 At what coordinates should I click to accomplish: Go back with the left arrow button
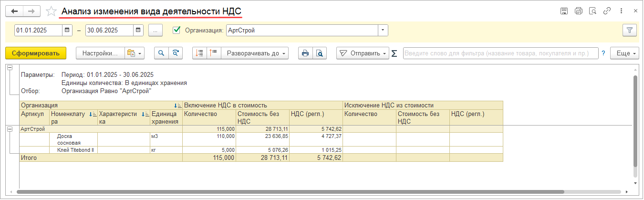click(15, 11)
